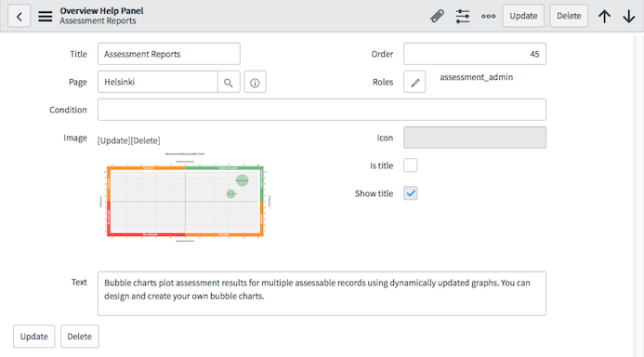Go to next record with down arrow

click(x=629, y=17)
